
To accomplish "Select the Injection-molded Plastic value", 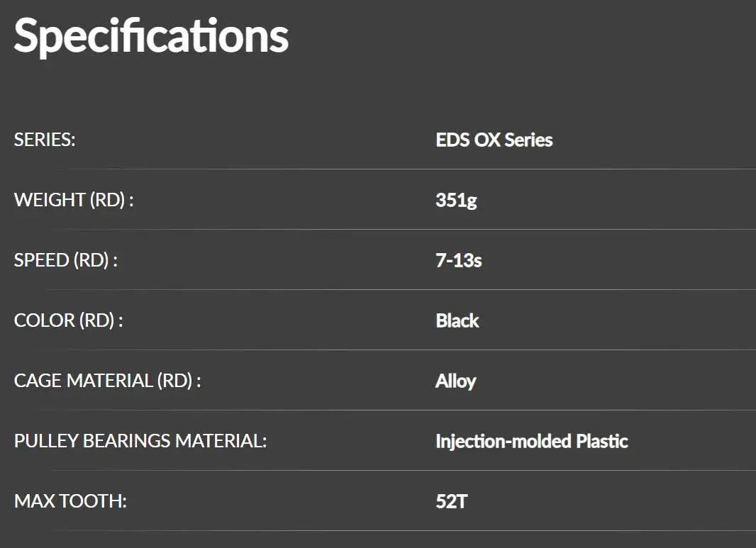I will (531, 441).
